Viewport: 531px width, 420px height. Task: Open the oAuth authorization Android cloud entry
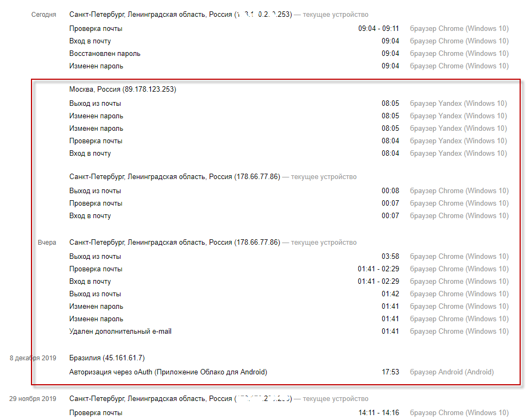click(x=168, y=372)
